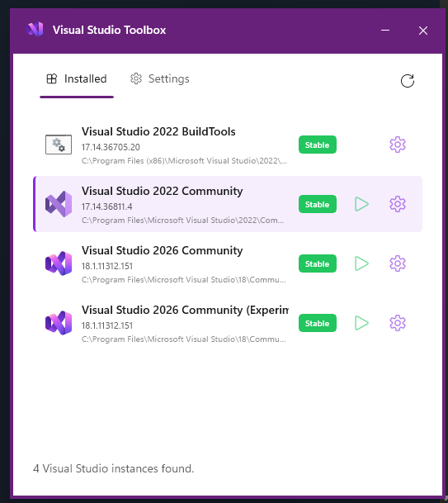The width and height of the screenshot is (448, 503).
Task: Launch Visual Studio 2022 Community with play button
Action: point(361,204)
